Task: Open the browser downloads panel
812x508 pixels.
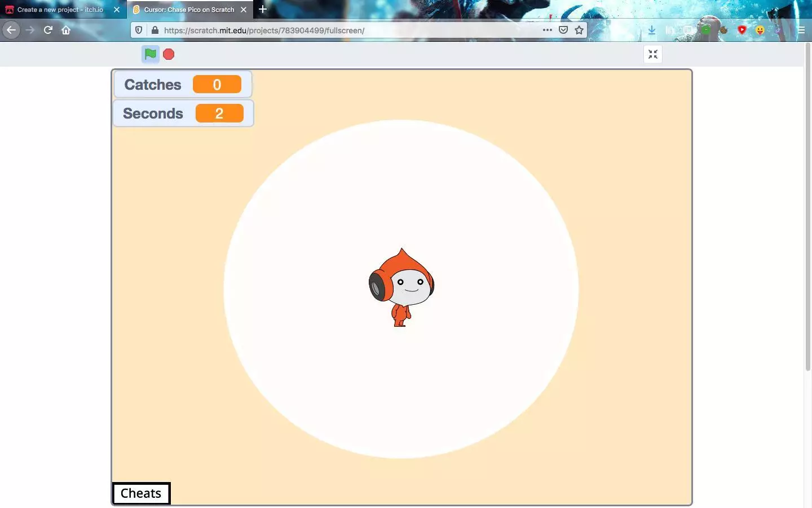Action: coord(652,30)
